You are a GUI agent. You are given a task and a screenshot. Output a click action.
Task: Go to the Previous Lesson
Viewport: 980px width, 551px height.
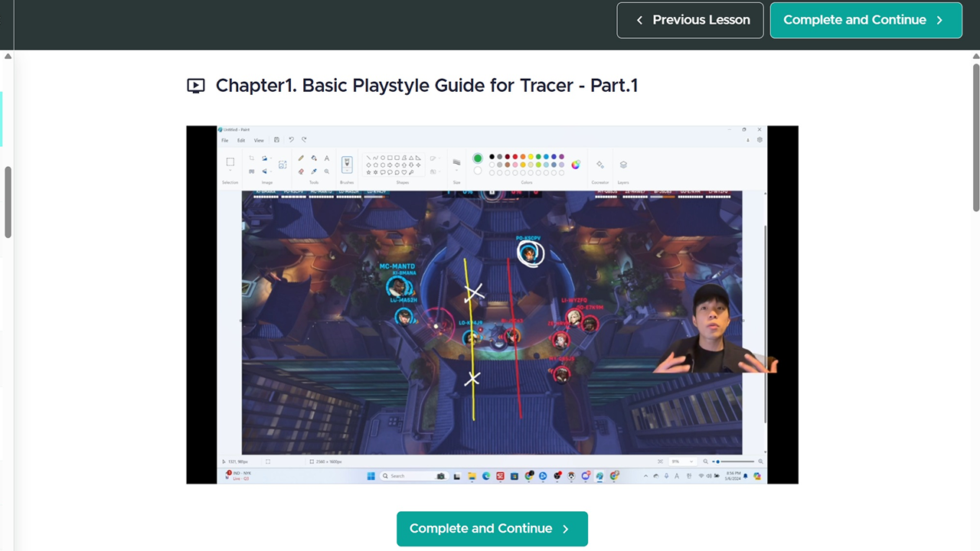click(690, 20)
